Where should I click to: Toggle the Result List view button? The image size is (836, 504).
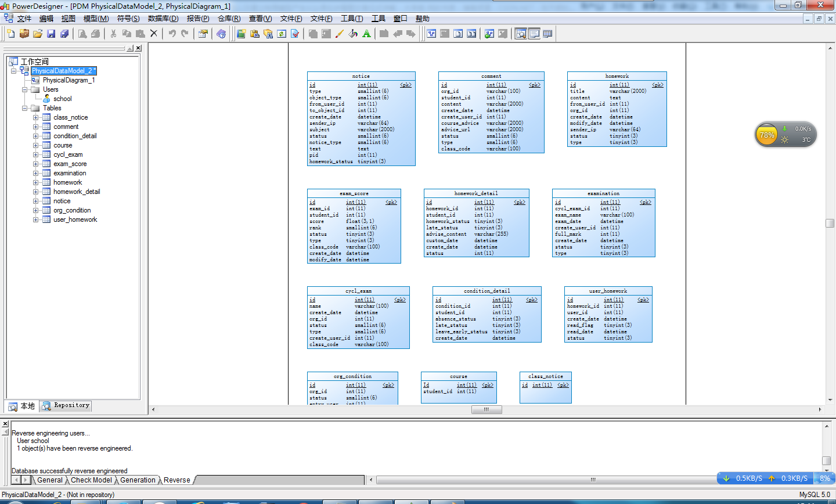tap(547, 34)
